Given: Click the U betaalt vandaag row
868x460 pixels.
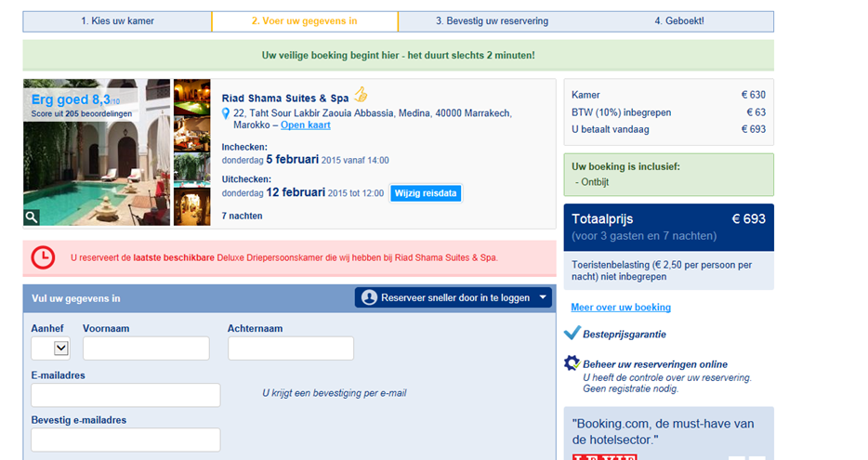Looking at the screenshot, I should click(x=669, y=129).
